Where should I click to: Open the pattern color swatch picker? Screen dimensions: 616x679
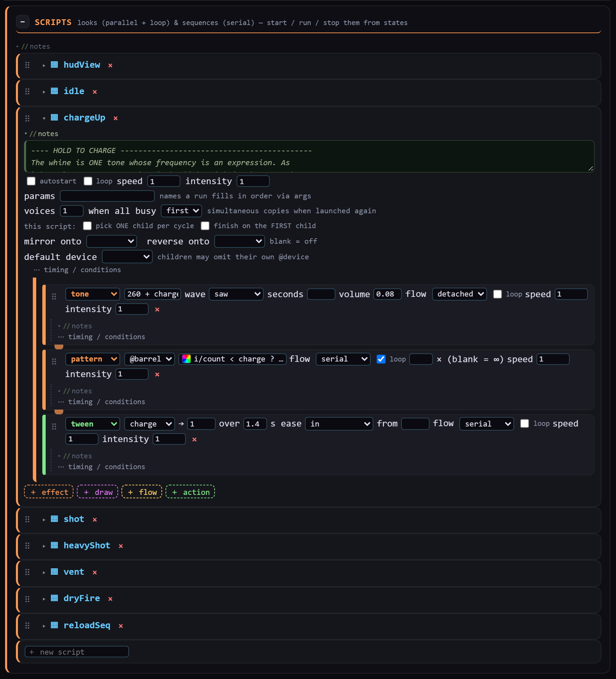coord(186,359)
